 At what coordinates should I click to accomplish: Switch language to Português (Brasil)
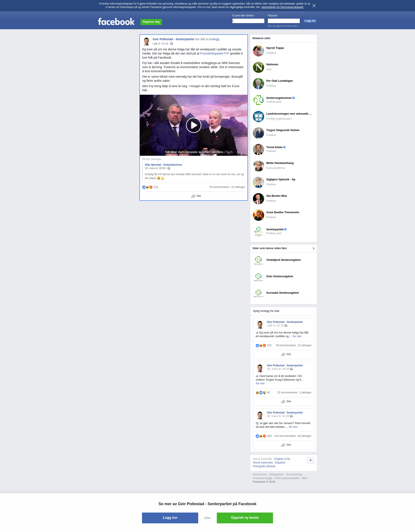pyautogui.click(x=264, y=466)
